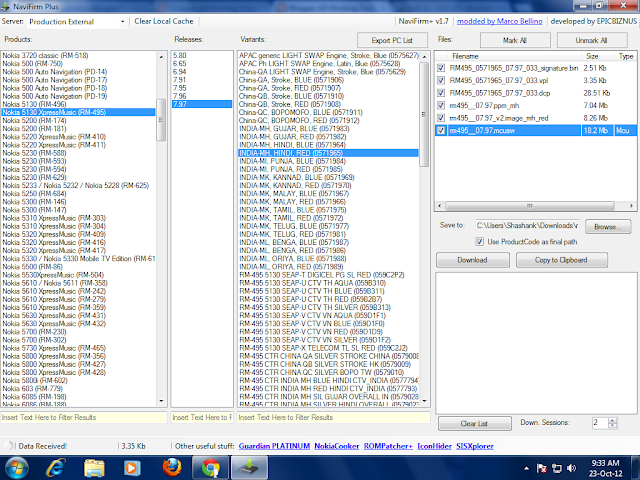Click the Windows Start orb

click(16, 468)
